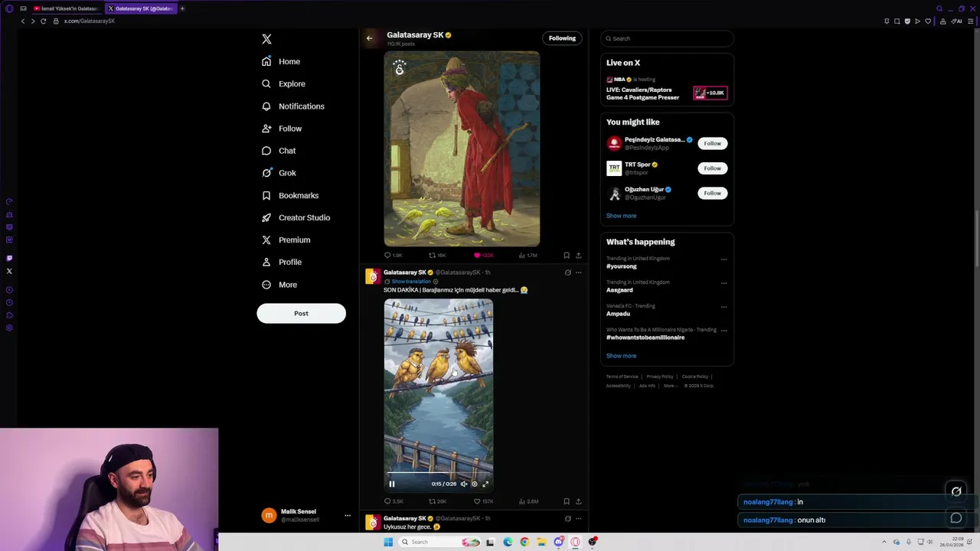This screenshot has height=551, width=980.
Task: View analytics of the painting post
Action: [x=528, y=256]
